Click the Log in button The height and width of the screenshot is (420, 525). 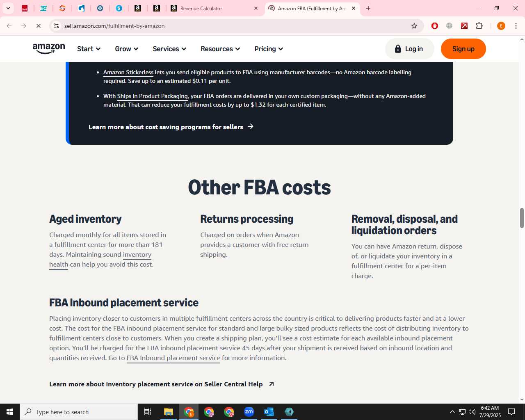click(x=409, y=49)
